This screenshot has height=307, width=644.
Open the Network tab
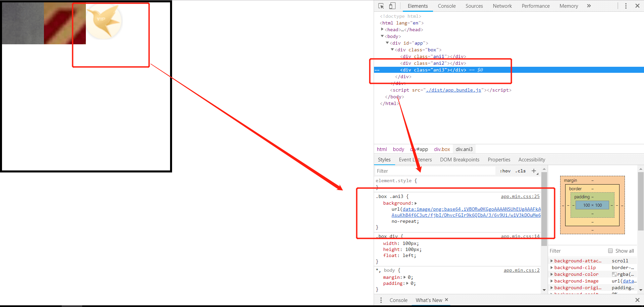pyautogui.click(x=502, y=6)
